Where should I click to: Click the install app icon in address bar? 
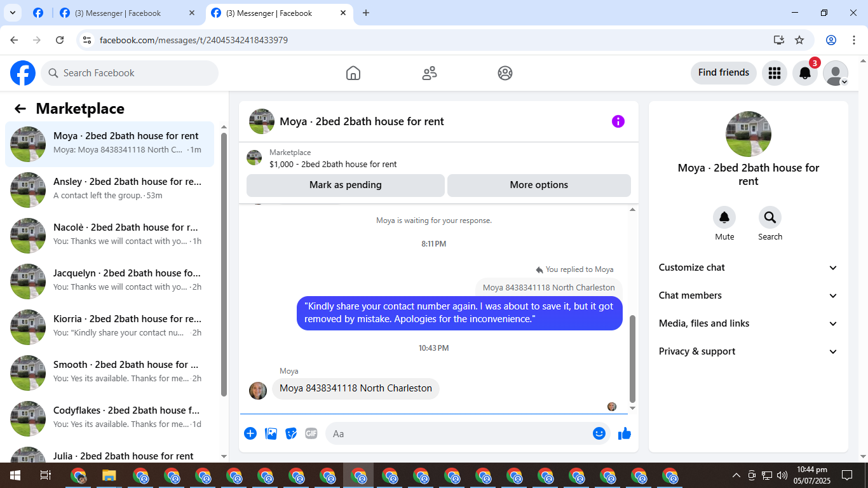click(779, 40)
